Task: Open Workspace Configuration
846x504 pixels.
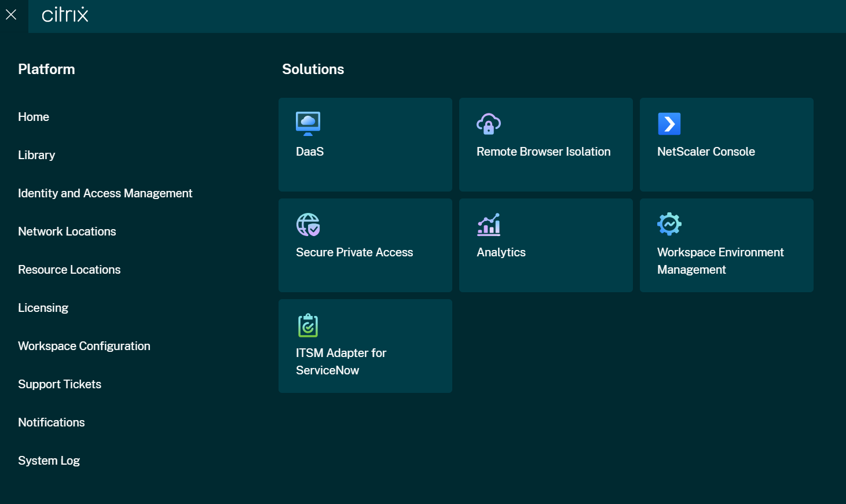Action: click(x=84, y=346)
